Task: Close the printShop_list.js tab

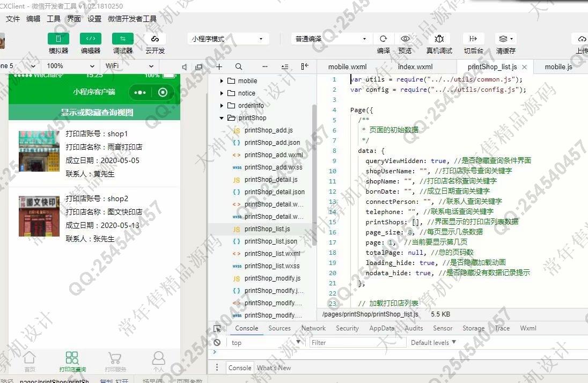Action: [524, 67]
